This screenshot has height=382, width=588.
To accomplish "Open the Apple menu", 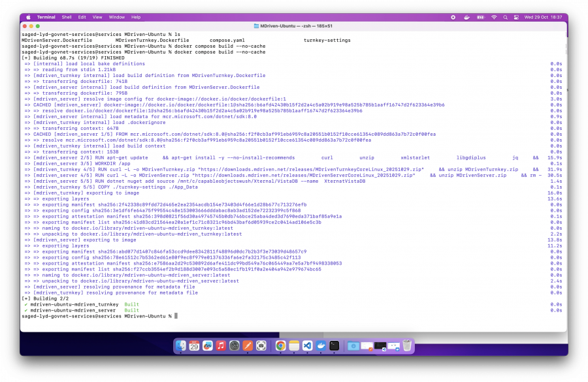I will 27,17.
